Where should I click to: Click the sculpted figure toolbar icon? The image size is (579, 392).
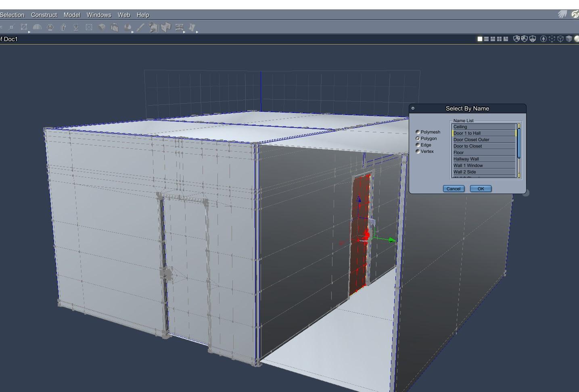pyautogui.click(x=153, y=27)
